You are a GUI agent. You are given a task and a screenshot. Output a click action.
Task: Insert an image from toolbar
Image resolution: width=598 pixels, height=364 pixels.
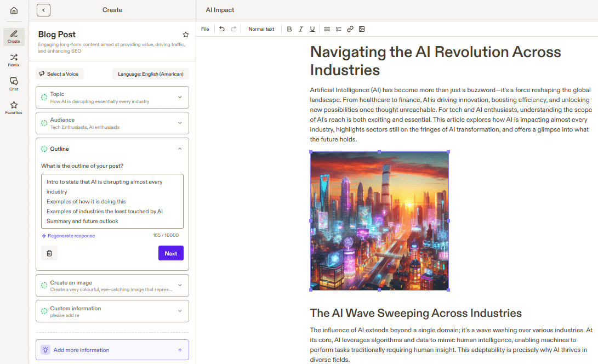[362, 29]
